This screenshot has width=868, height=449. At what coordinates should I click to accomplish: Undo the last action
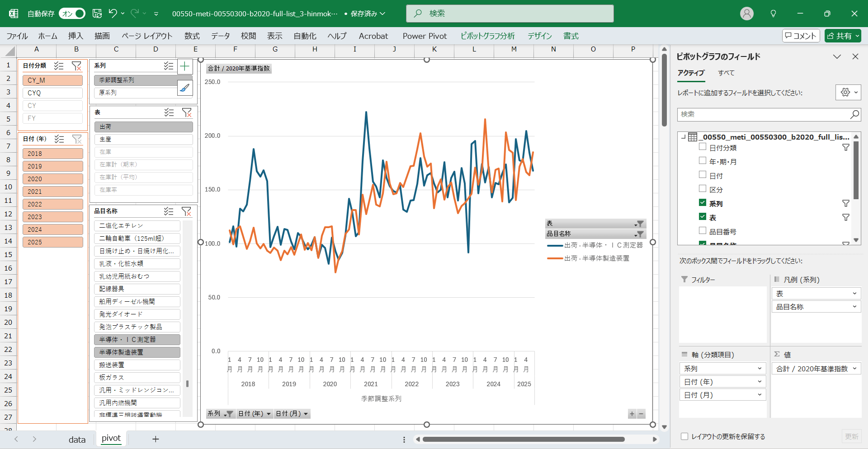pyautogui.click(x=113, y=14)
